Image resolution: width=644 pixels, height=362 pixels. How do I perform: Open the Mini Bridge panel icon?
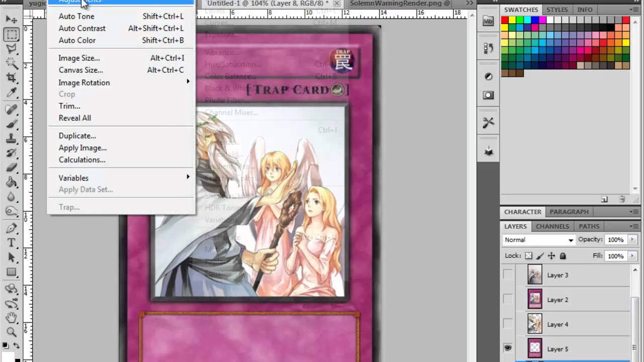488,21
